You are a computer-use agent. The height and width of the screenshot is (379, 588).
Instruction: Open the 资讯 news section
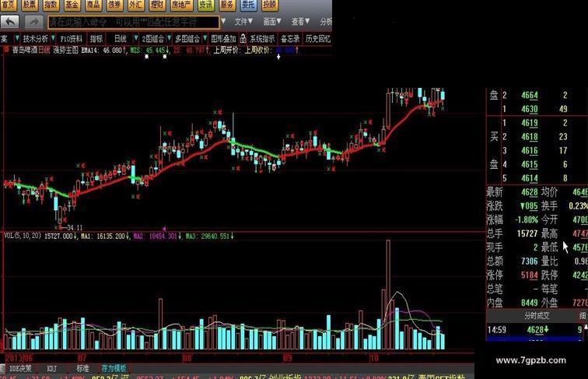(205, 5)
